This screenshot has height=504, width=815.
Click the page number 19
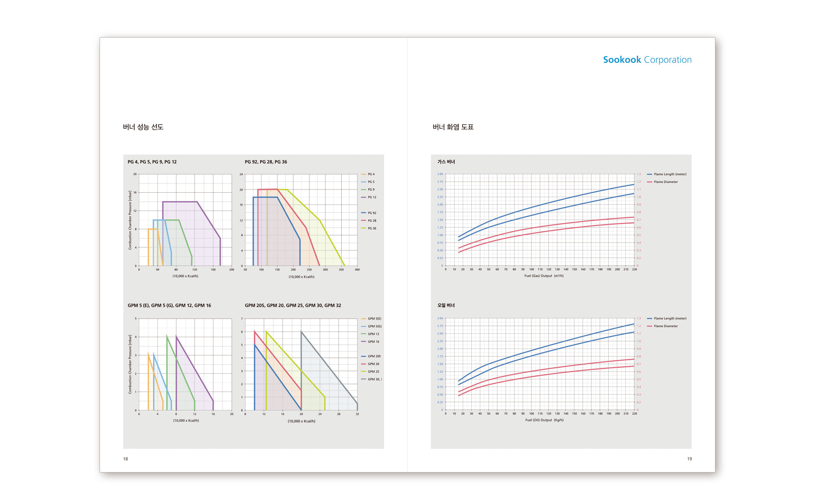(689, 459)
